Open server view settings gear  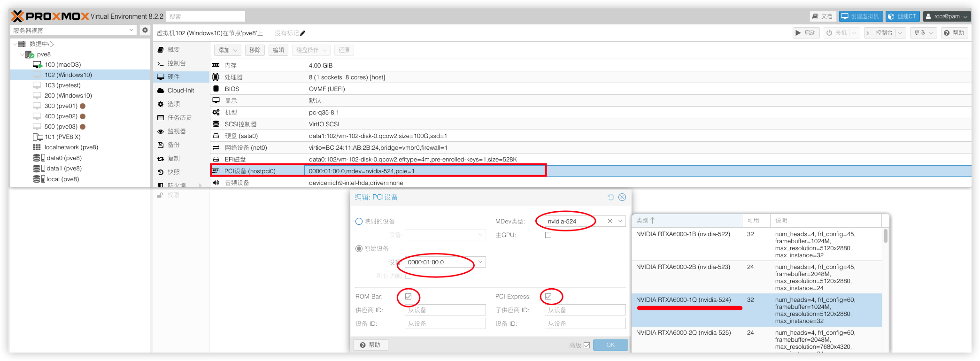[145, 30]
